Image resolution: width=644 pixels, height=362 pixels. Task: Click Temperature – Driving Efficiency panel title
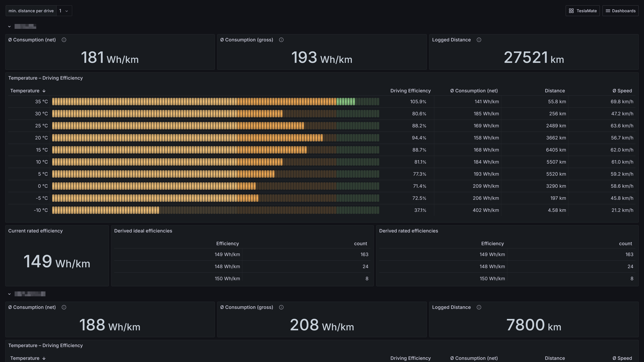pos(45,78)
